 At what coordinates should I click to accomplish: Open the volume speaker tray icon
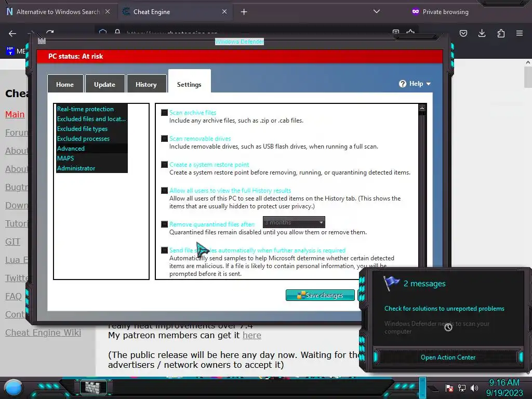474,388
